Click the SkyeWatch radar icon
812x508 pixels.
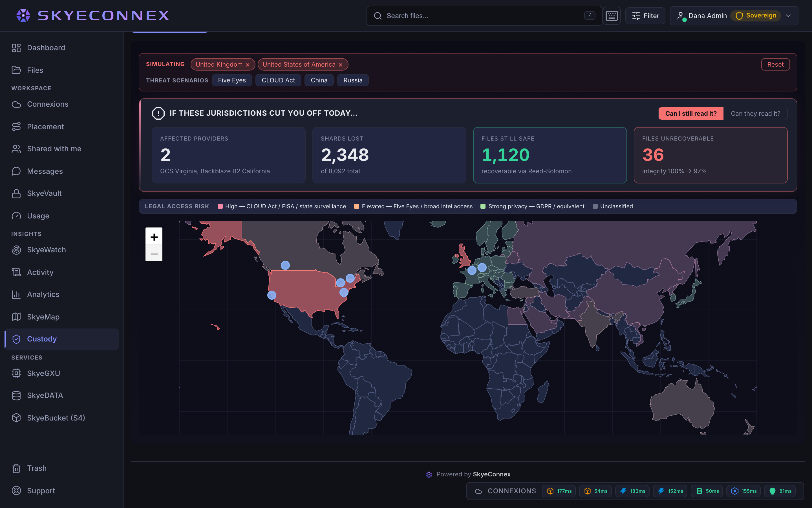pos(16,250)
